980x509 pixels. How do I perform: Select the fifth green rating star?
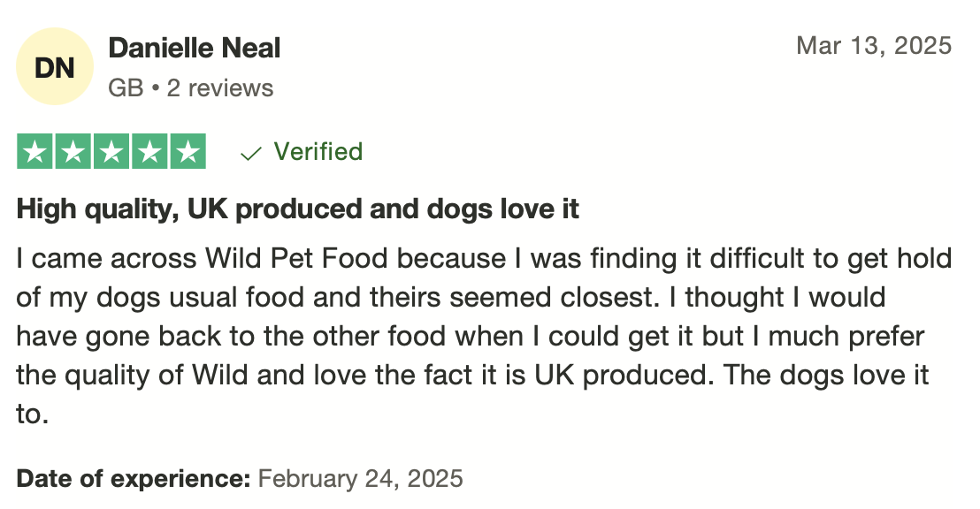pyautogui.click(x=188, y=151)
